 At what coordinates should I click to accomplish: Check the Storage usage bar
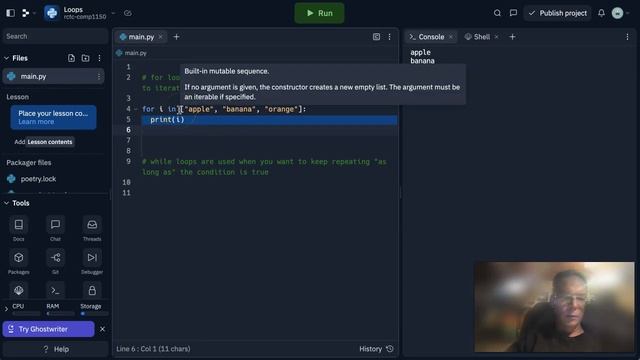tap(94, 313)
